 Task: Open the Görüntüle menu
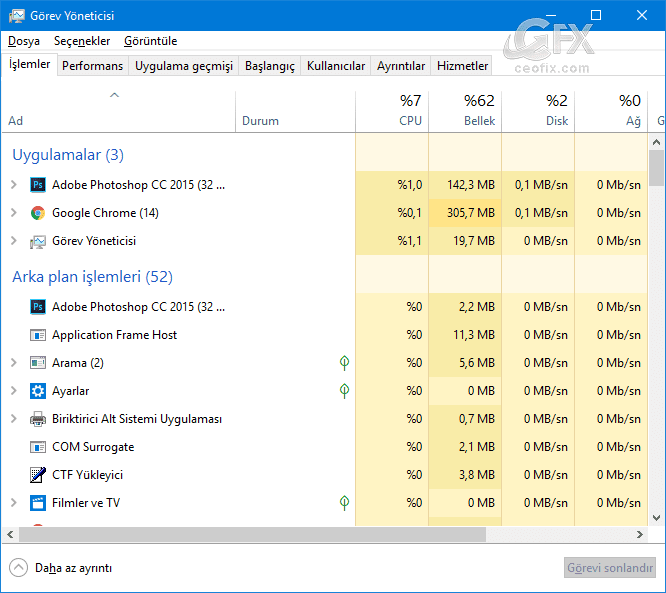[x=150, y=41]
